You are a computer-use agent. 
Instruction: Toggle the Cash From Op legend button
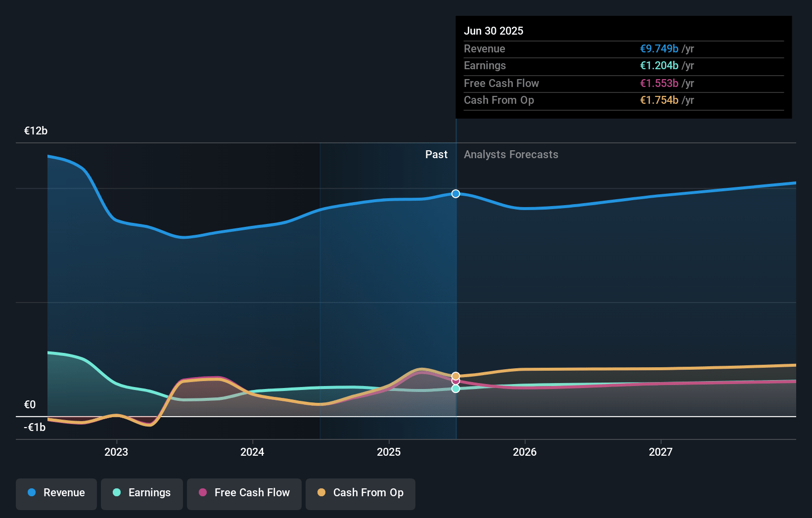click(361, 494)
